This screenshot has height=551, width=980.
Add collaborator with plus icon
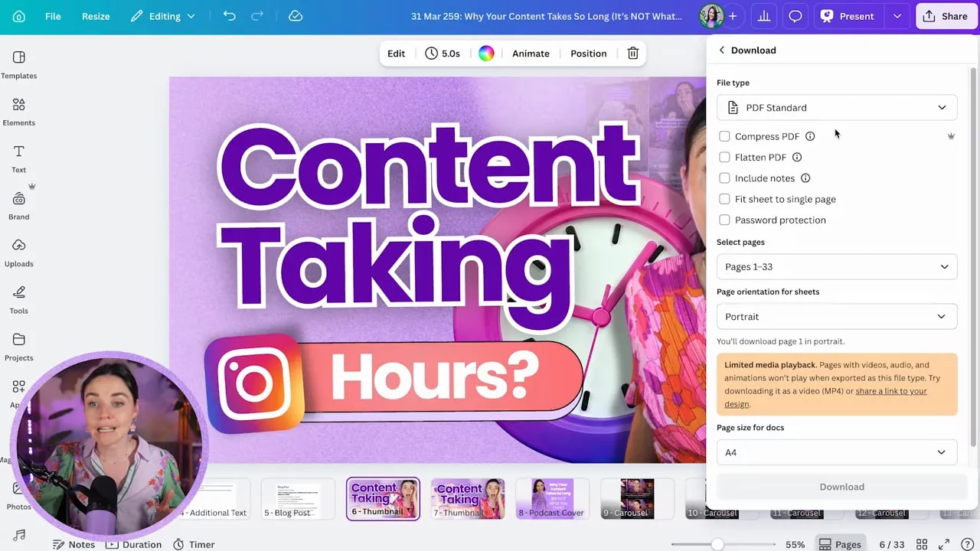(733, 16)
